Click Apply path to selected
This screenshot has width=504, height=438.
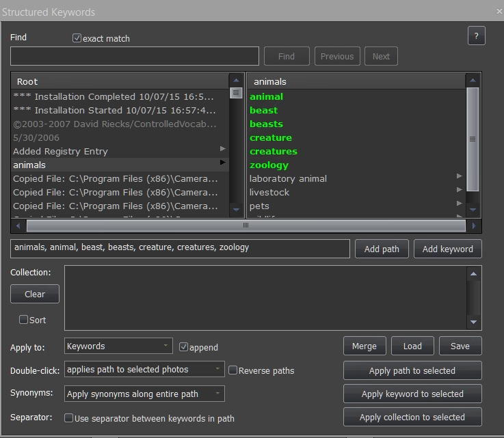(x=412, y=370)
